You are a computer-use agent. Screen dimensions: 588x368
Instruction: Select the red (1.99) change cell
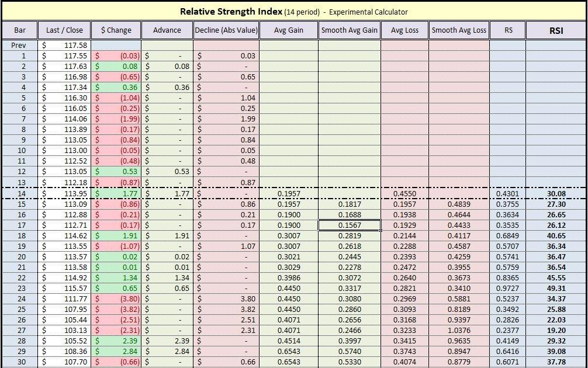pyautogui.click(x=116, y=119)
